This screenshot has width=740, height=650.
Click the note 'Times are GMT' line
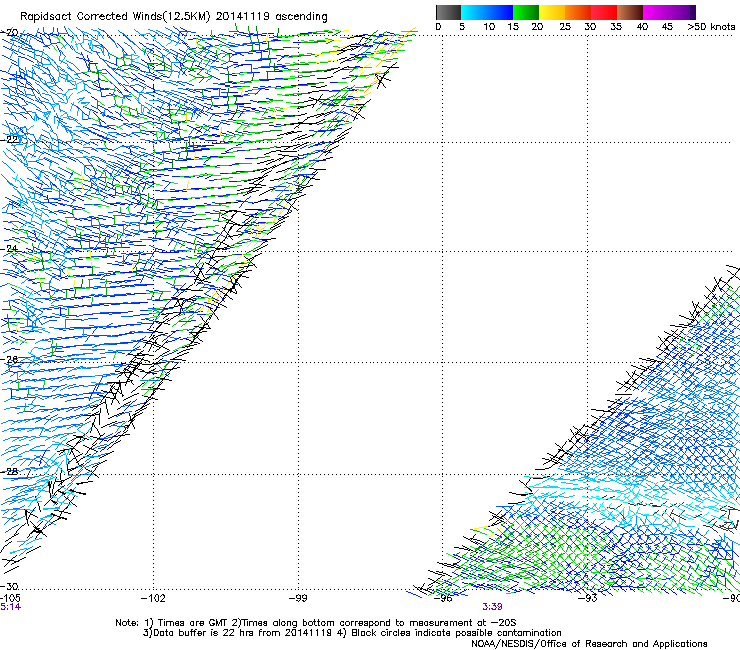pos(316,623)
